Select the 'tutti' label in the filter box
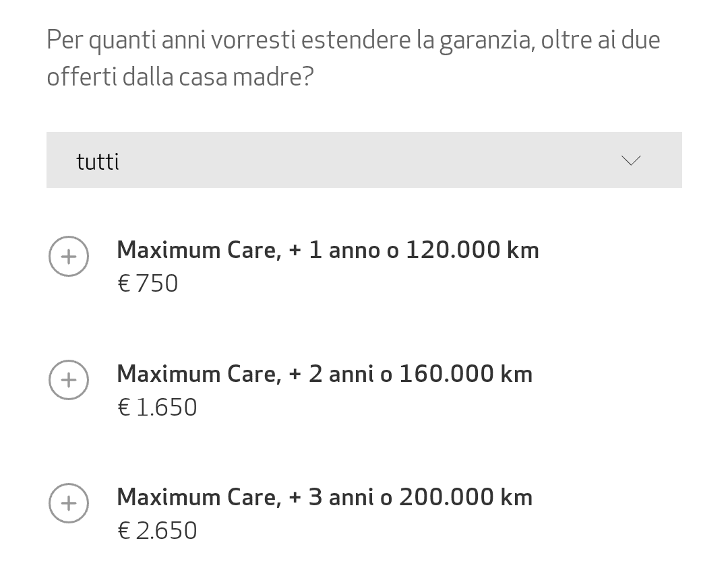 pyautogui.click(x=98, y=162)
